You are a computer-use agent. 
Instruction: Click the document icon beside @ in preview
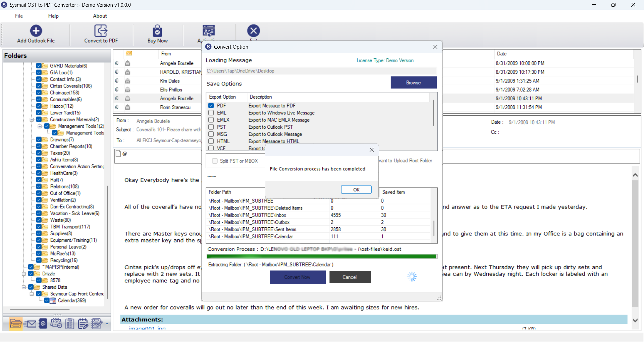pyautogui.click(x=118, y=154)
